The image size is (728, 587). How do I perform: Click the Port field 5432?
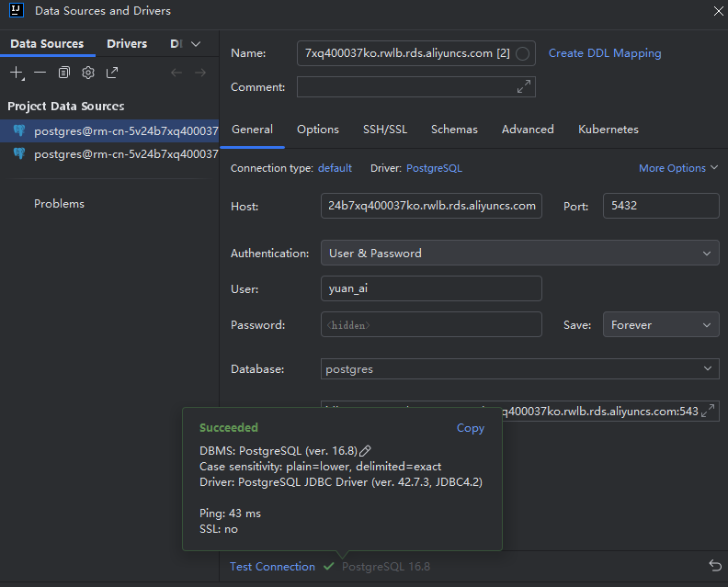tap(661, 206)
